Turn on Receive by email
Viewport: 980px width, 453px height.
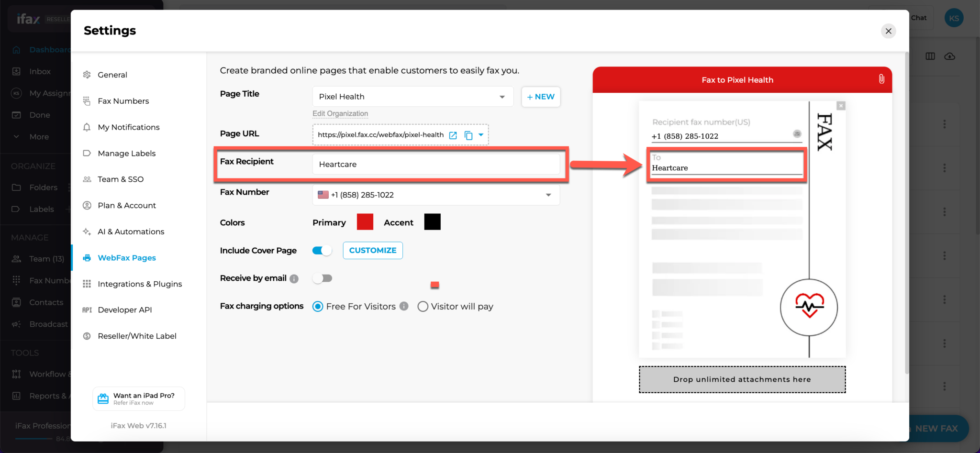323,278
